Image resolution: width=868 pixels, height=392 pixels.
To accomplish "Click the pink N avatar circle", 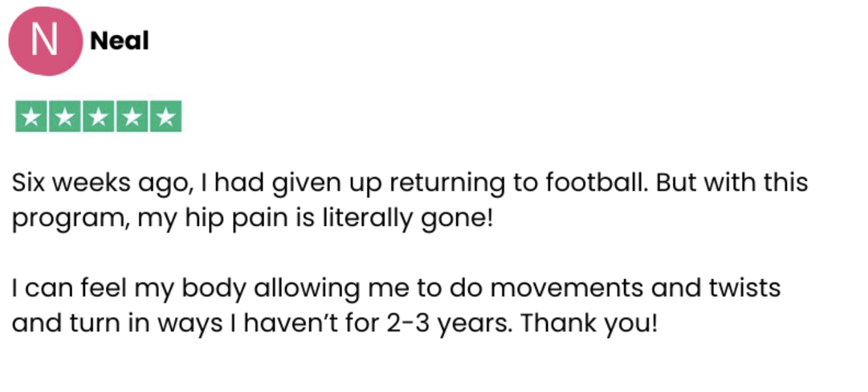I will [x=45, y=39].
